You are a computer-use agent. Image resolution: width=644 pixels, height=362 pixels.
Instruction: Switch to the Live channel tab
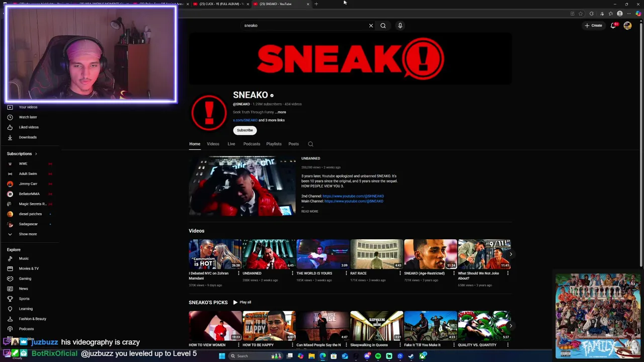(231, 144)
